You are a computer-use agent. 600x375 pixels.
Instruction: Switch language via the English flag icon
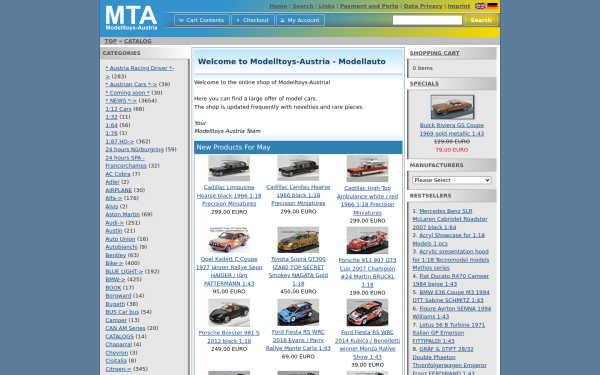click(480, 6)
